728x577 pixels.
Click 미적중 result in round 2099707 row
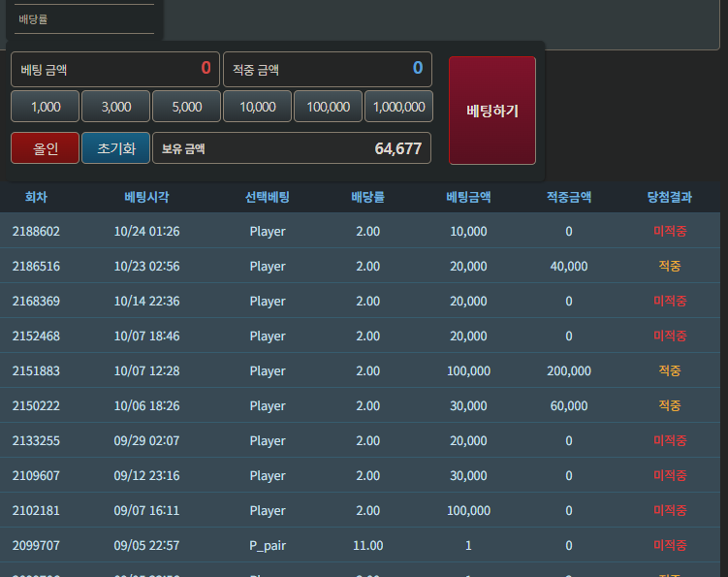[x=670, y=545]
